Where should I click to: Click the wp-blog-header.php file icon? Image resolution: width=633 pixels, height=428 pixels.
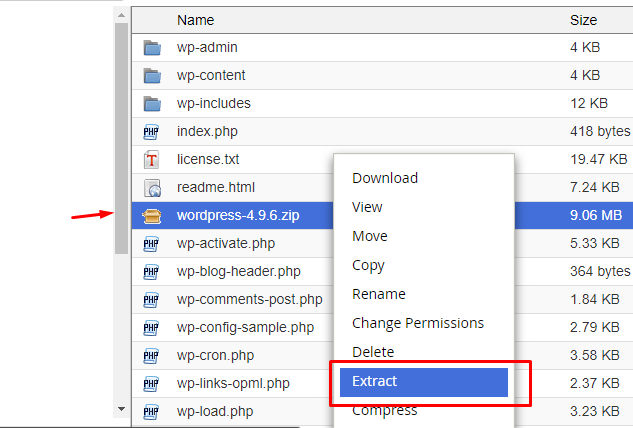point(151,272)
